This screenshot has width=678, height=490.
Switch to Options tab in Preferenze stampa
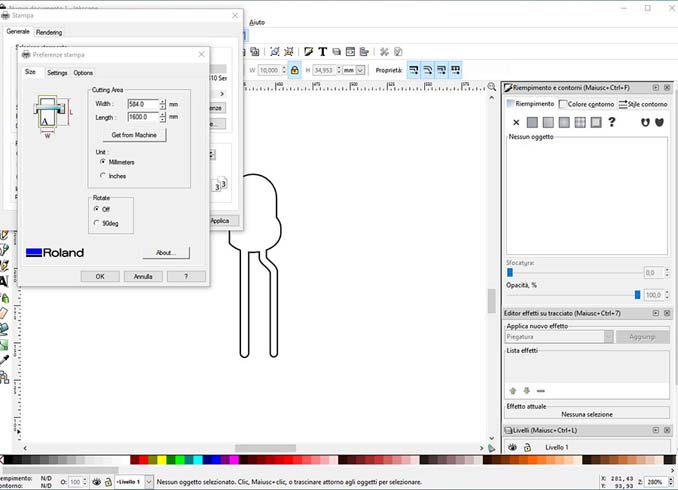click(x=83, y=73)
